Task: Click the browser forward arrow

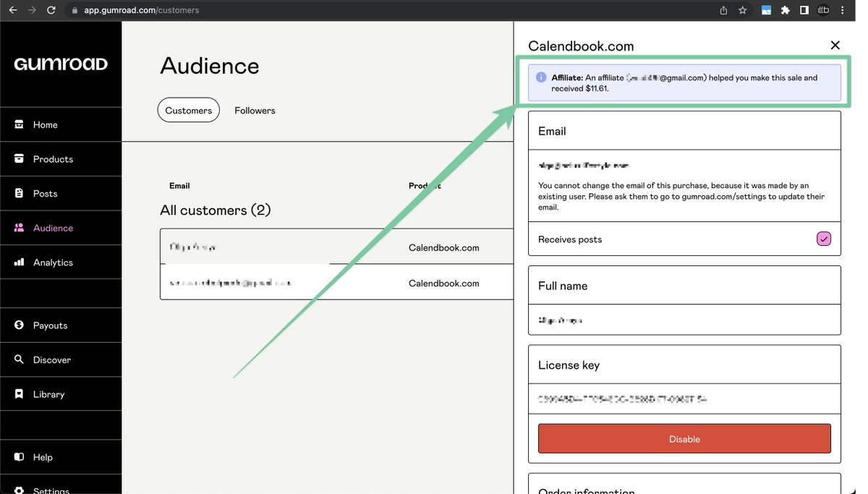Action: pyautogui.click(x=31, y=10)
